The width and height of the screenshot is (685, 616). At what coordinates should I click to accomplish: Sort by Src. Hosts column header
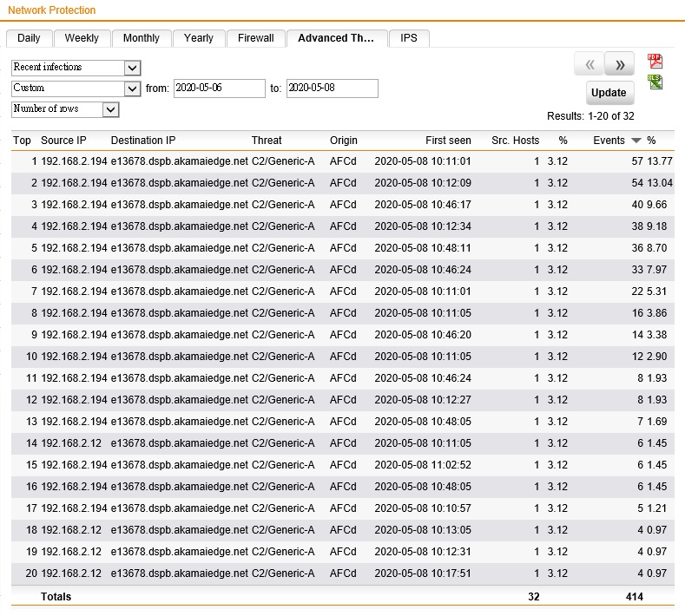tap(515, 141)
